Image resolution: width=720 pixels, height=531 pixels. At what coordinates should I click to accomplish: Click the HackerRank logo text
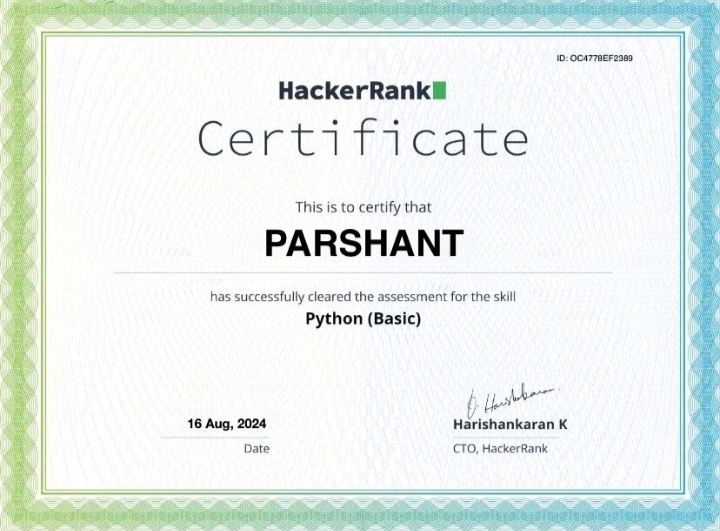[355, 90]
